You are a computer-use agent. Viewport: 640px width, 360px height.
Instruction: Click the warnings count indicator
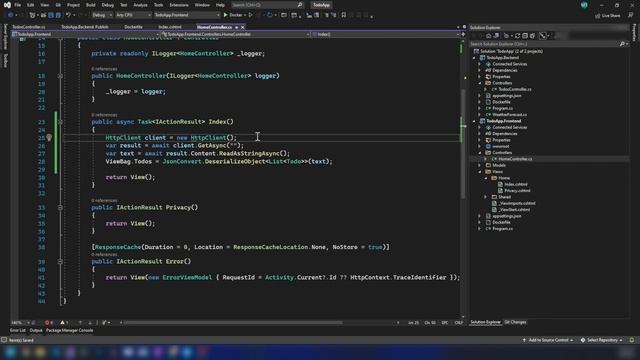pyautogui.click(x=64, y=323)
